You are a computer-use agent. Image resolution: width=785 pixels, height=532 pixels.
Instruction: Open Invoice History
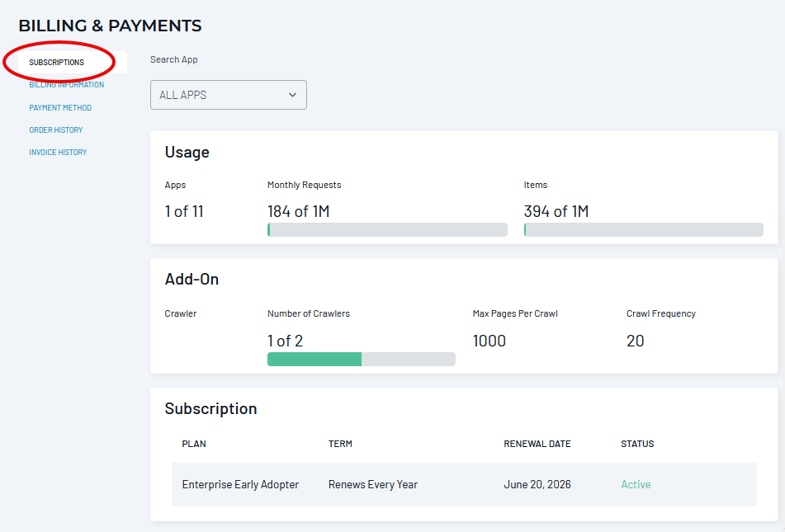tap(58, 152)
